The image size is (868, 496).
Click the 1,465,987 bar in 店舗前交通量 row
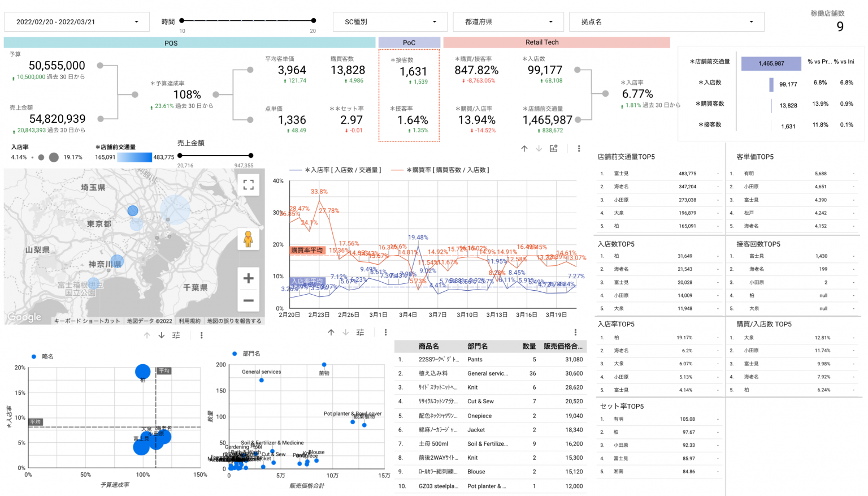click(x=771, y=63)
